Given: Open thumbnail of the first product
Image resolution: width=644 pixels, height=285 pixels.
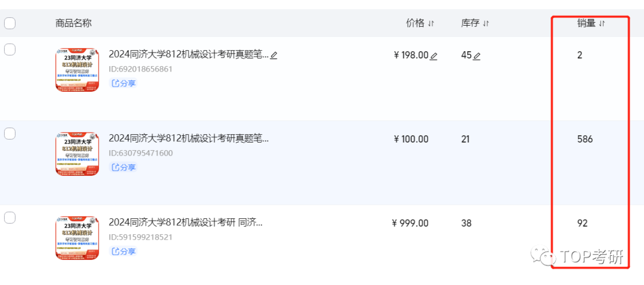Looking at the screenshot, I should pyautogui.click(x=77, y=70).
